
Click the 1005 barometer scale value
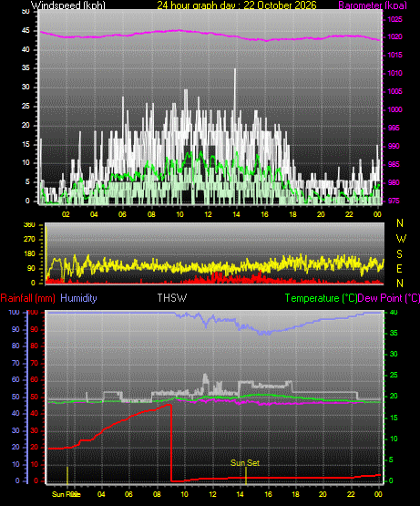coord(394,91)
